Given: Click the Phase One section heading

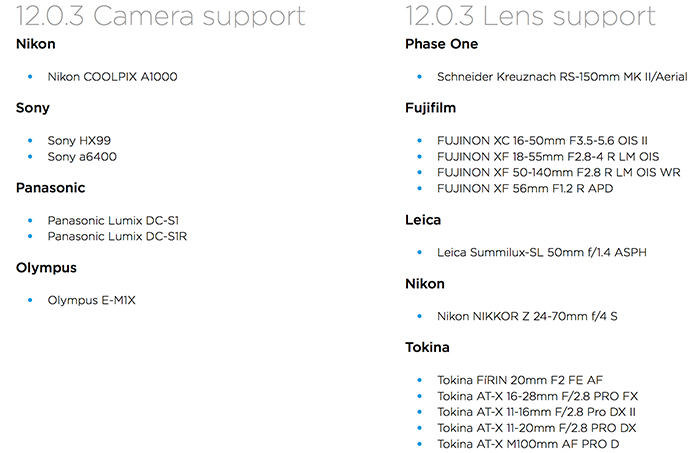Looking at the screenshot, I should click(442, 44).
